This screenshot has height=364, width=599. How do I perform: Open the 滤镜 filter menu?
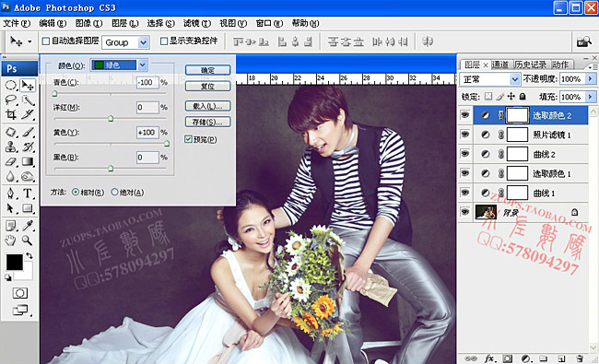coord(196,23)
